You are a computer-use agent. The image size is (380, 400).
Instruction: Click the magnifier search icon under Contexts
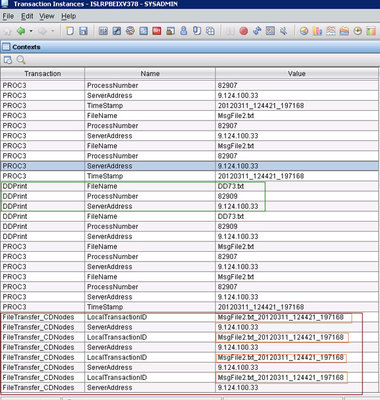click(x=21, y=60)
